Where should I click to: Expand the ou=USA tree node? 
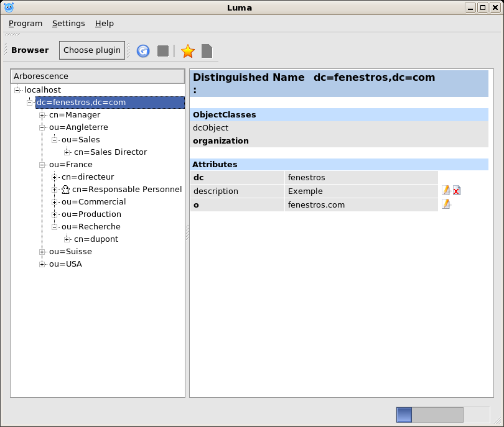pyautogui.click(x=42, y=264)
